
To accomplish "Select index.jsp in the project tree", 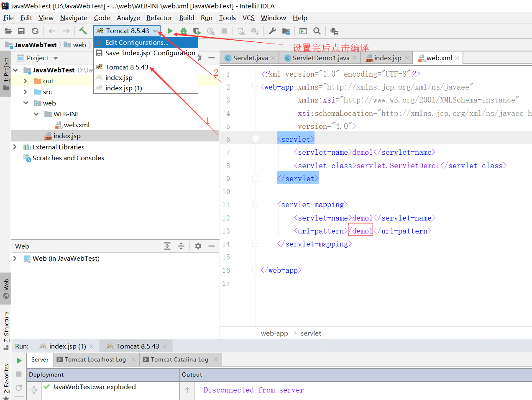I will pyautogui.click(x=67, y=136).
